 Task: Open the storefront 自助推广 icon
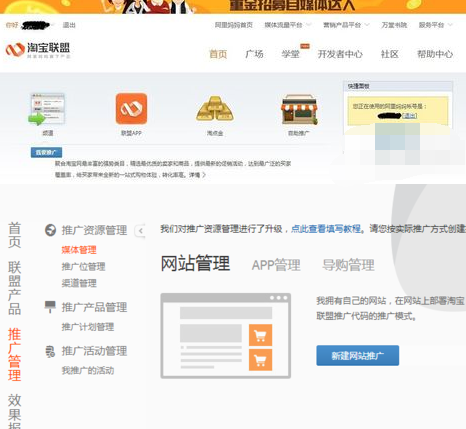[x=299, y=109]
